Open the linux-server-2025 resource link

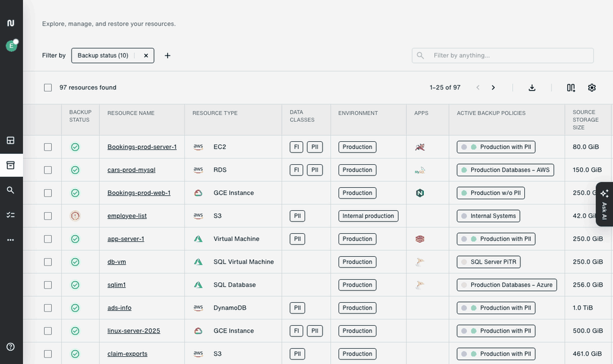pos(133,331)
